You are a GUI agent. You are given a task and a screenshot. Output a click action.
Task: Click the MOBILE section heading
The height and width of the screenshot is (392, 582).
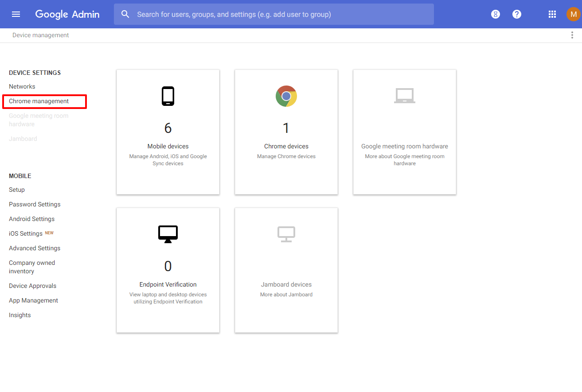[20, 176]
